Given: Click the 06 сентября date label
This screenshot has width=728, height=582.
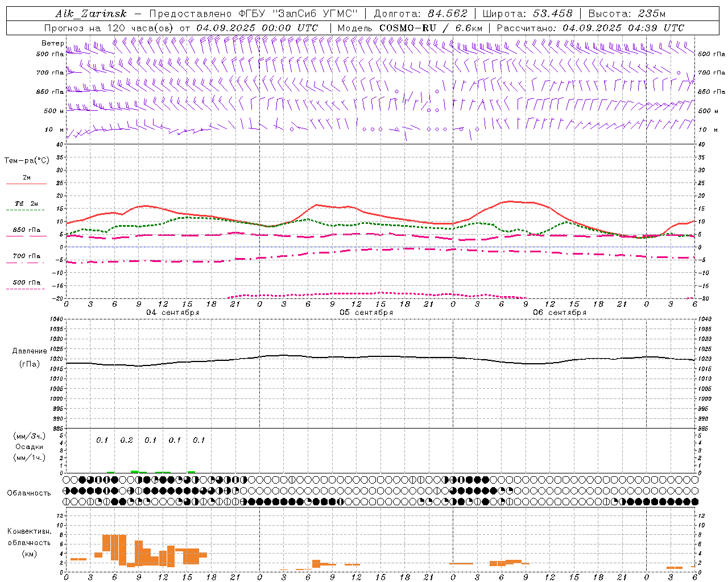Looking at the screenshot, I should [x=560, y=313].
